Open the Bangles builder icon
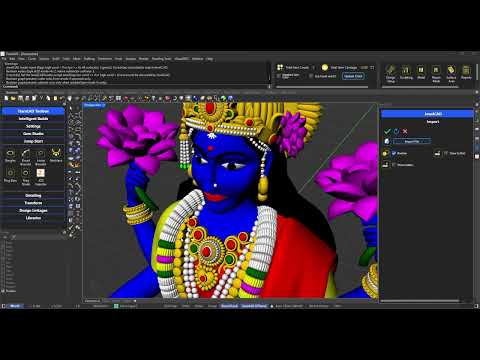The width and height of the screenshot is (480, 360). 10,154
